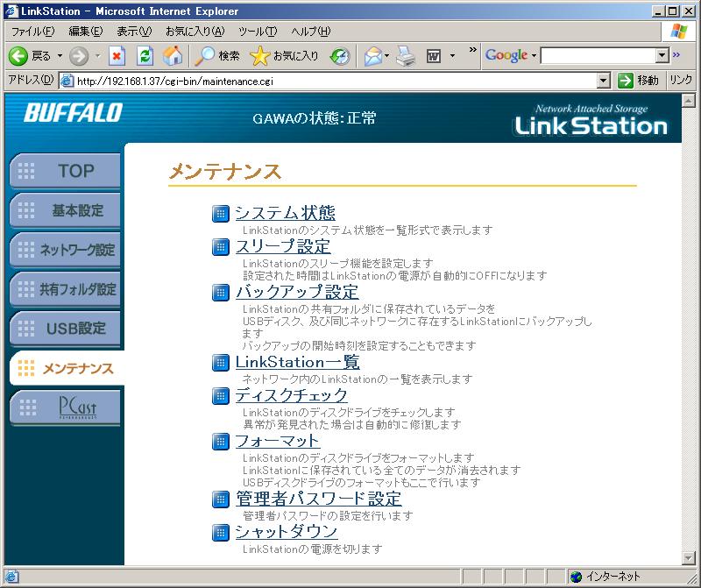Open 基本設定 in the sidebar
This screenshot has height=588, width=701.
coord(65,210)
